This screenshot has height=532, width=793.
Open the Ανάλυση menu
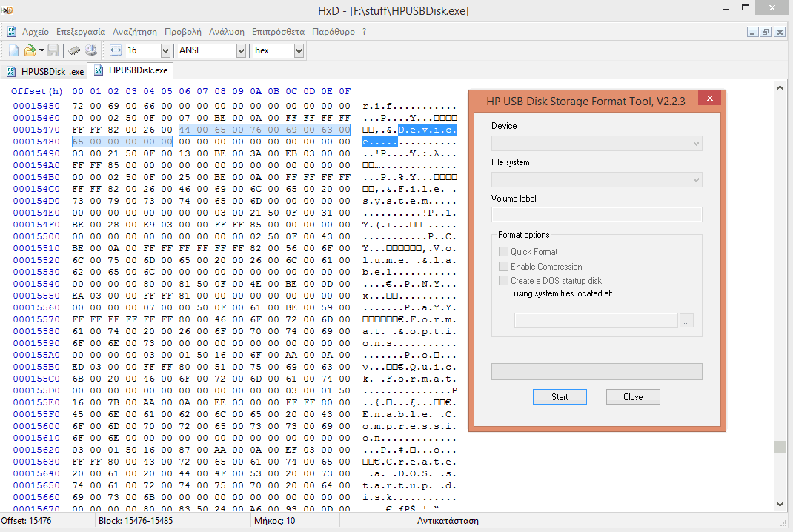pyautogui.click(x=227, y=32)
